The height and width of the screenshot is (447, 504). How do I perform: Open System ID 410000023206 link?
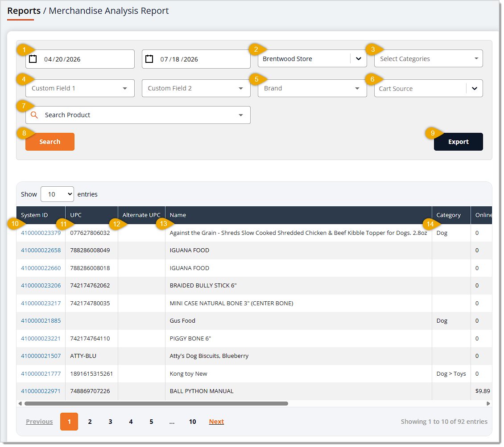[x=41, y=286]
